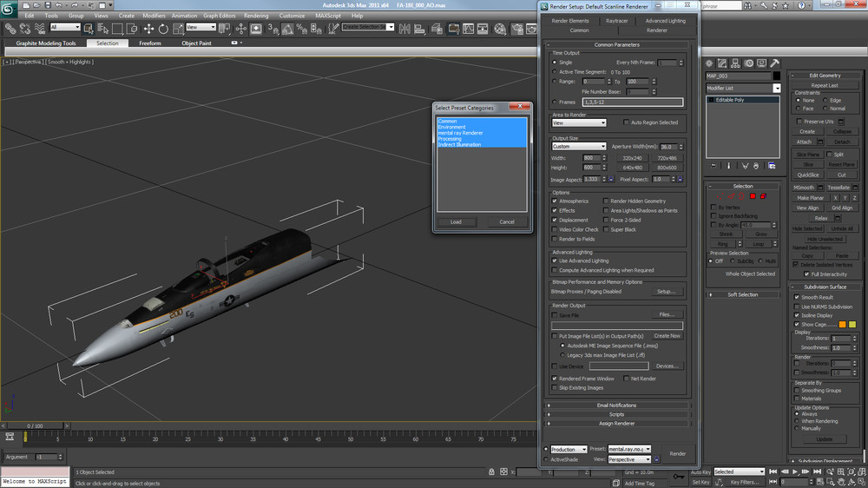Click Load in Select Preset Categories
Screen dimensions: 868x488
456,221
